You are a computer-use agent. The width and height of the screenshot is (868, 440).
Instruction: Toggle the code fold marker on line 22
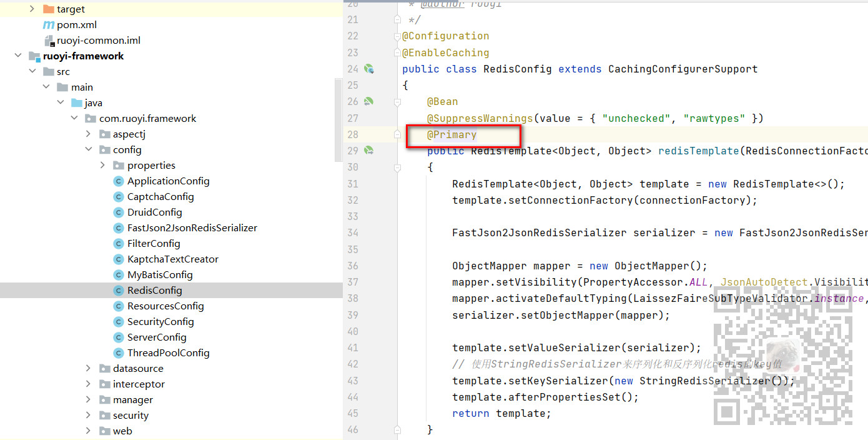coord(397,36)
